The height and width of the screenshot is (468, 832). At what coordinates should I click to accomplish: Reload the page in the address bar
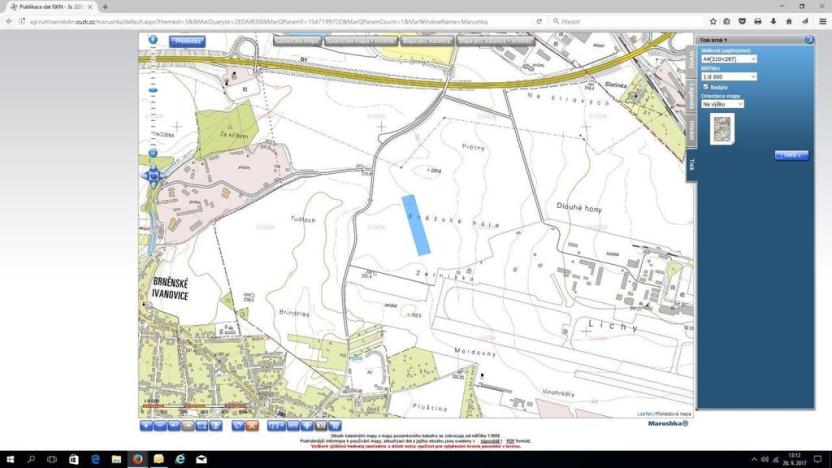539,21
